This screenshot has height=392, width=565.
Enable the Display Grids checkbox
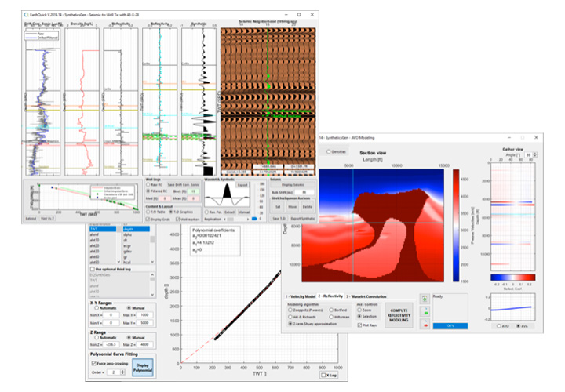pyautogui.click(x=148, y=219)
